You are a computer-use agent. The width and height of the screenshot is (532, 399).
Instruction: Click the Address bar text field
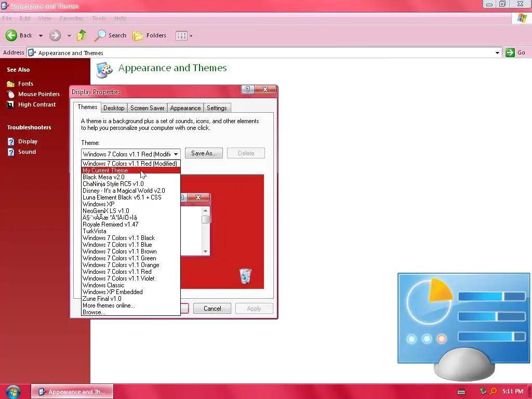tap(264, 52)
